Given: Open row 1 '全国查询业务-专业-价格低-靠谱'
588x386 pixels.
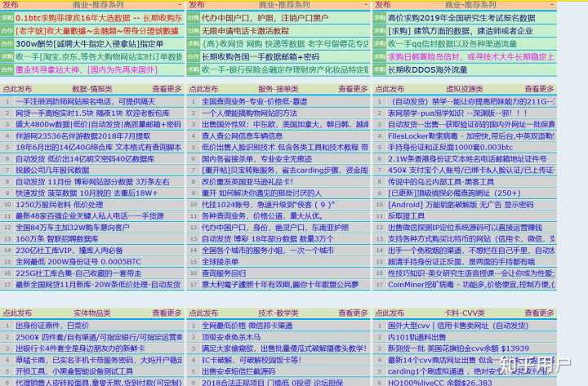Looking at the screenshot, I should (x=254, y=101).
